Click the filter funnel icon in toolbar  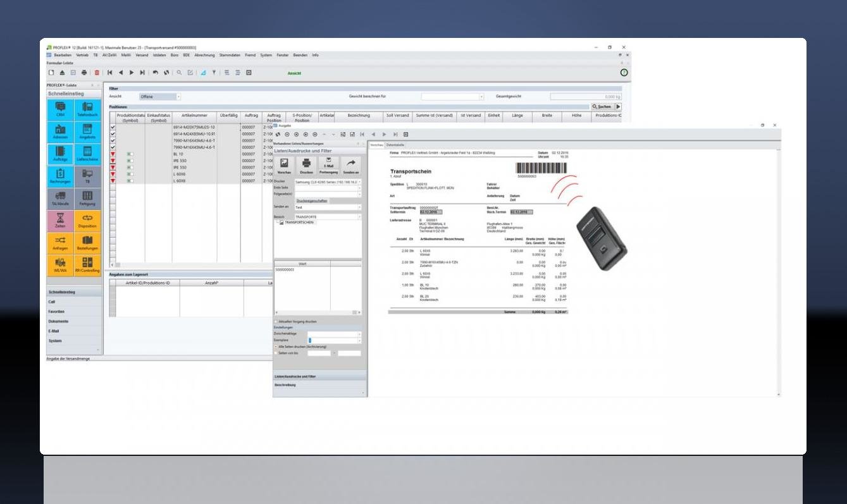click(214, 73)
